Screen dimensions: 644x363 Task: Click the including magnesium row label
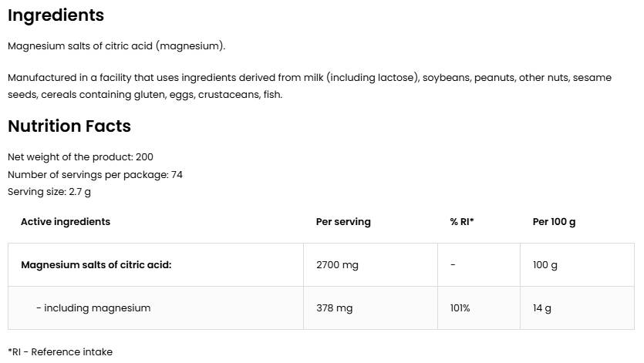point(93,308)
